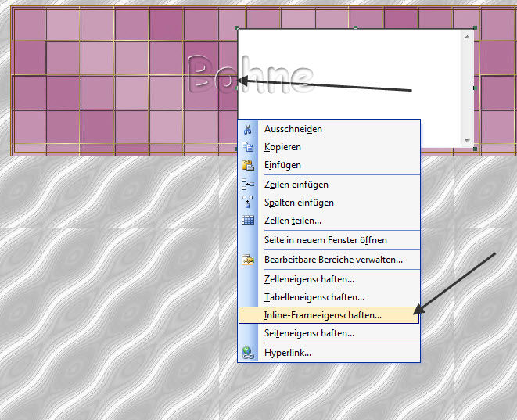
Task: Click the Zeilen einfügen row icon
Action: coord(248,185)
